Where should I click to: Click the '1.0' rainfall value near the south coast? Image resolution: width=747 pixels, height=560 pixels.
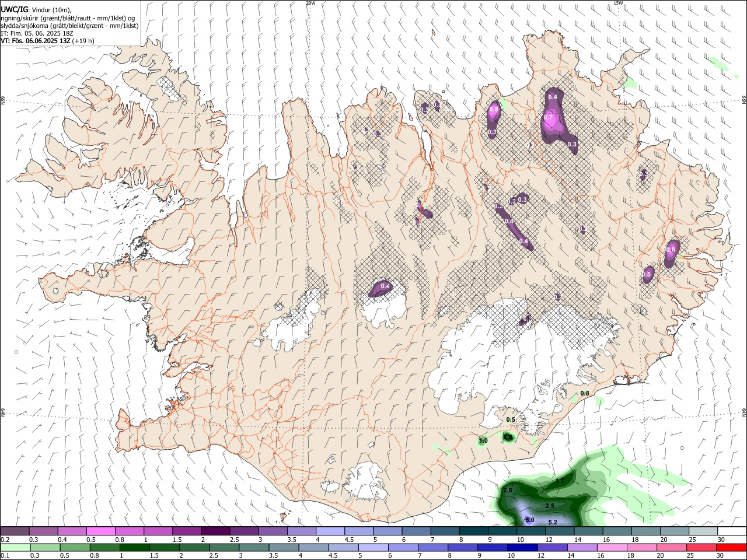[x=483, y=440]
